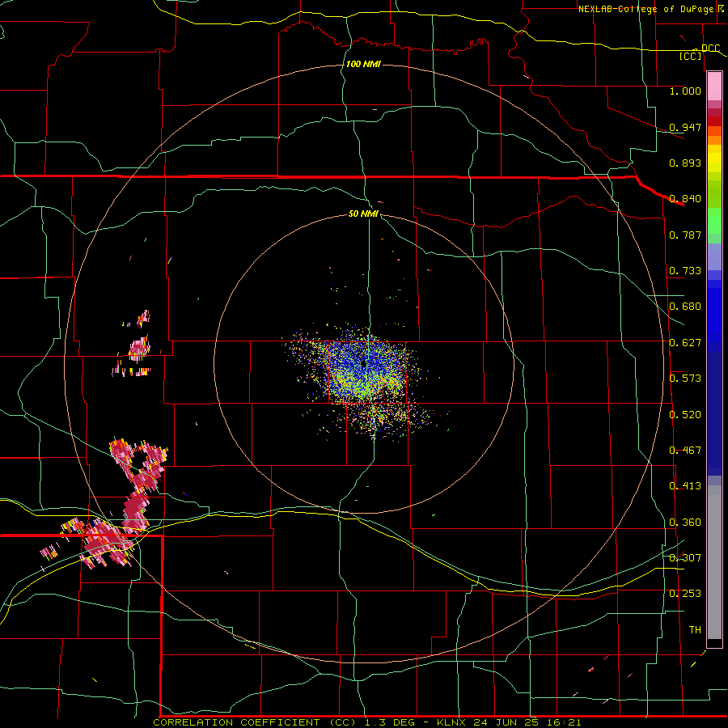Click the 0.413 color scale value
Image resolution: width=728 pixels, height=728 pixels.
pyautogui.click(x=685, y=486)
